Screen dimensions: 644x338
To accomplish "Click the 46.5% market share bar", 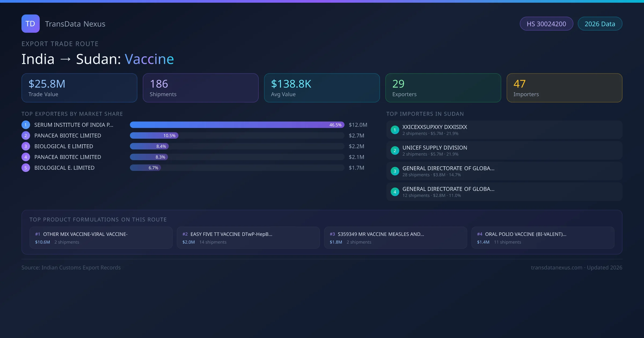I will [x=237, y=125].
